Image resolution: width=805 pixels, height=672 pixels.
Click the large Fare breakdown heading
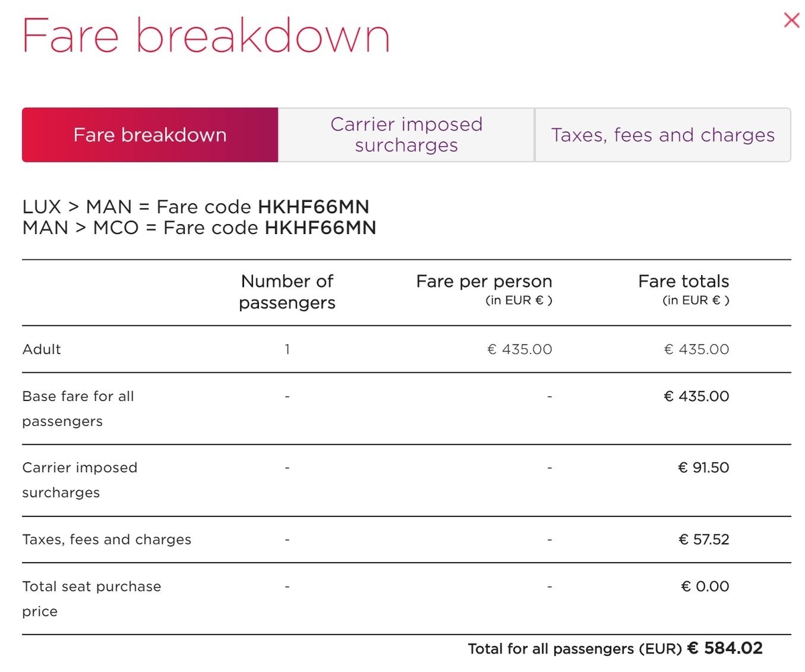tap(206, 36)
